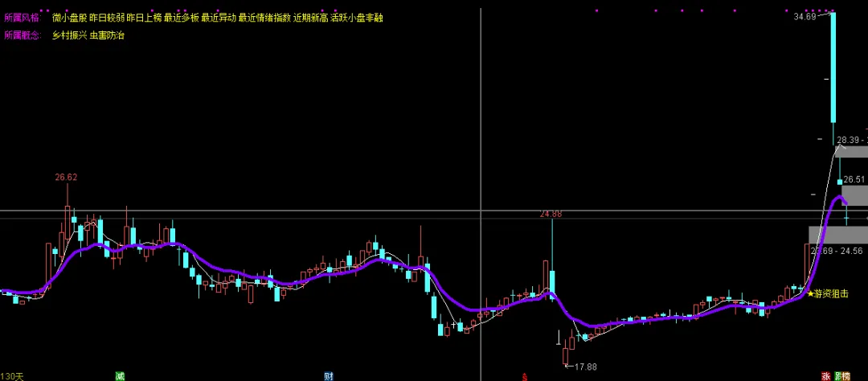Click the tall cyan candlestick at 34.69
The image size is (868, 381).
pos(833,67)
